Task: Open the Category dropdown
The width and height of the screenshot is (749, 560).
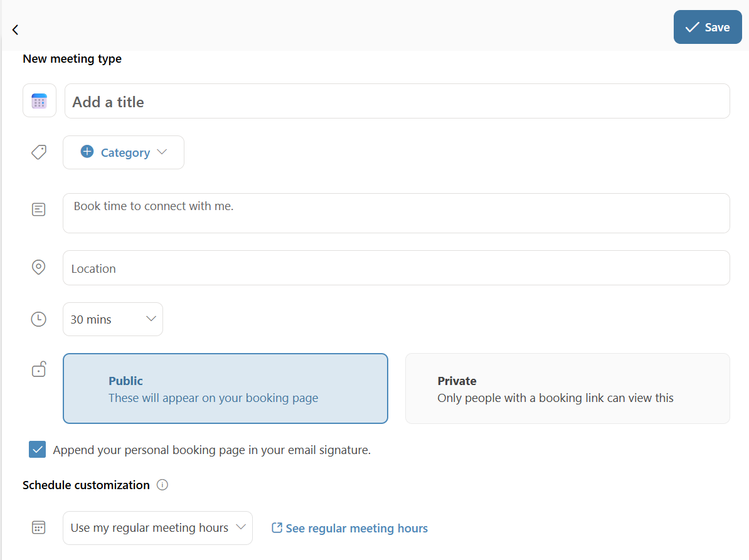Action: click(x=124, y=152)
